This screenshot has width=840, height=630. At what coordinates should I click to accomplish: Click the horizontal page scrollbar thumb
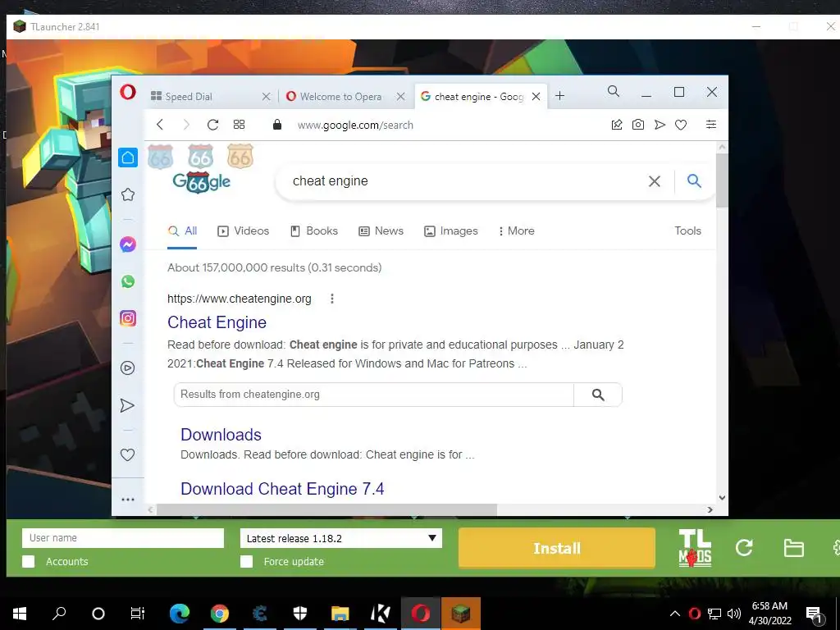[326, 509]
